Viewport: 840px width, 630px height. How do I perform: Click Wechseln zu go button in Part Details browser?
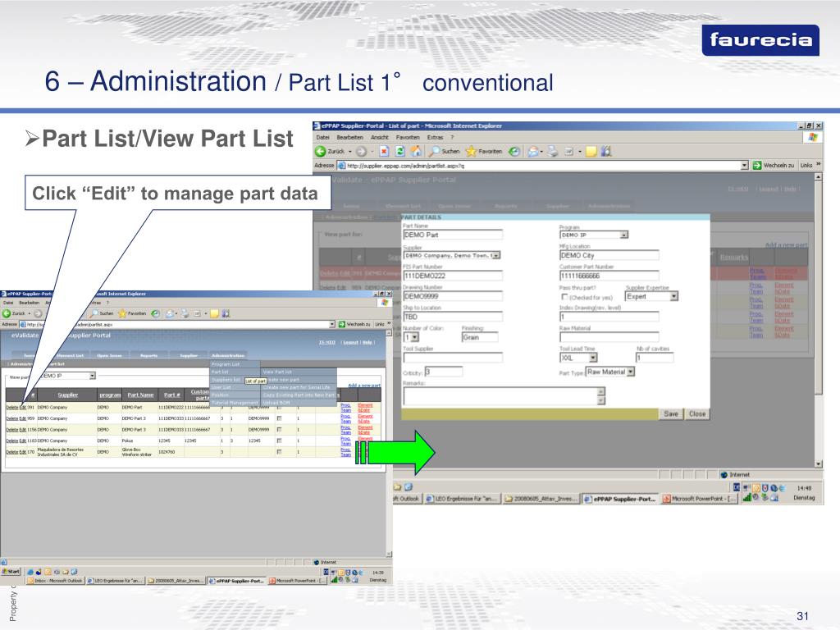coord(773,166)
